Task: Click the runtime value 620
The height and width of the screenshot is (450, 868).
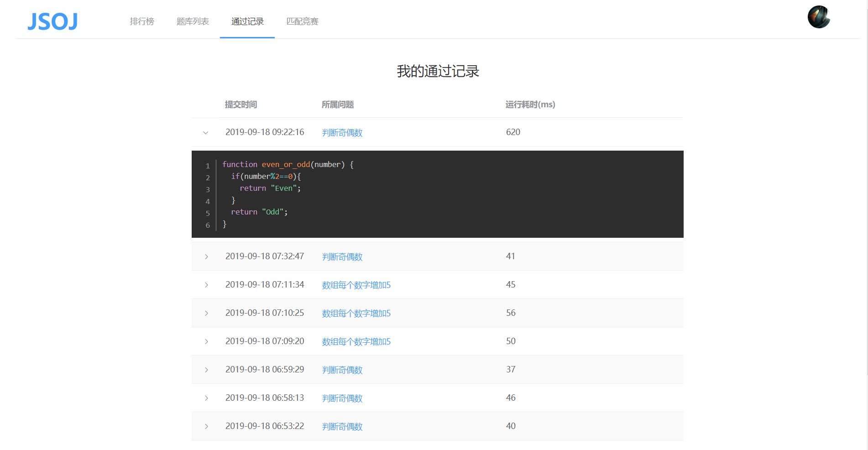Action: point(513,132)
